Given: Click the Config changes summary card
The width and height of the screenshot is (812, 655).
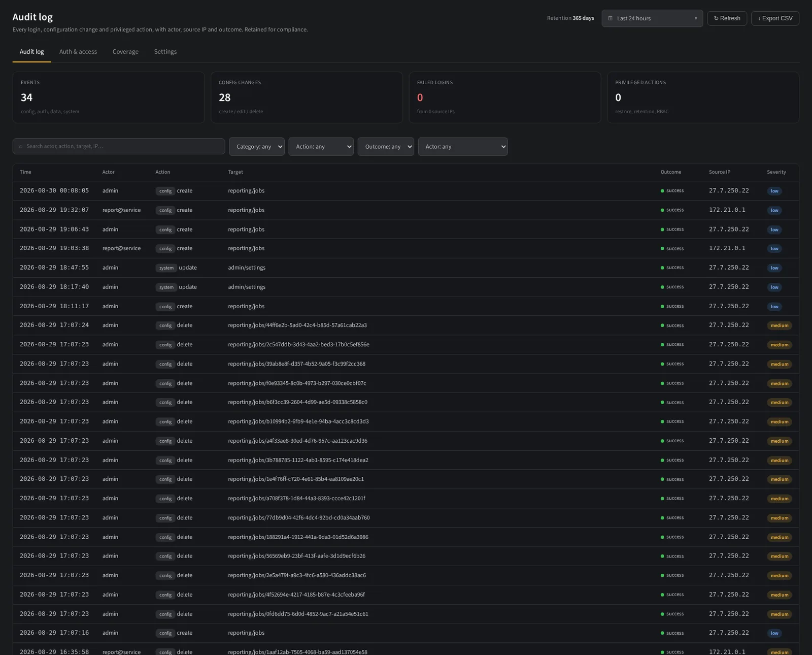Looking at the screenshot, I should 307,97.
